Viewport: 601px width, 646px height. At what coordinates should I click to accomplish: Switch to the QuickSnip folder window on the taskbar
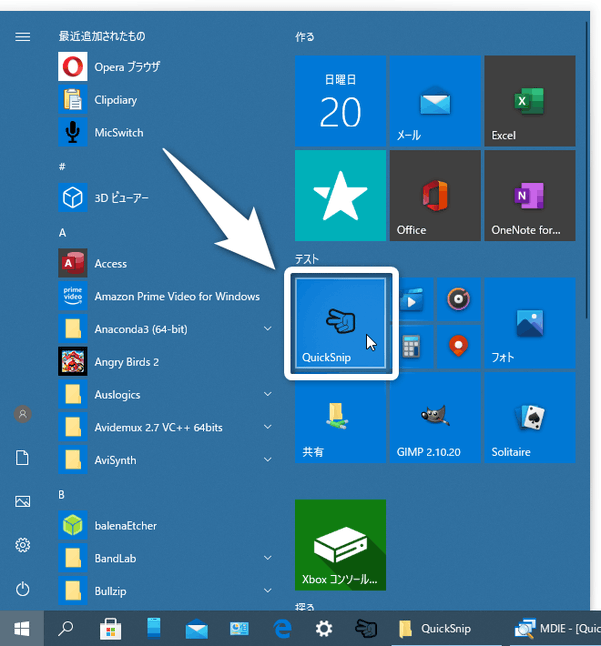(x=446, y=629)
